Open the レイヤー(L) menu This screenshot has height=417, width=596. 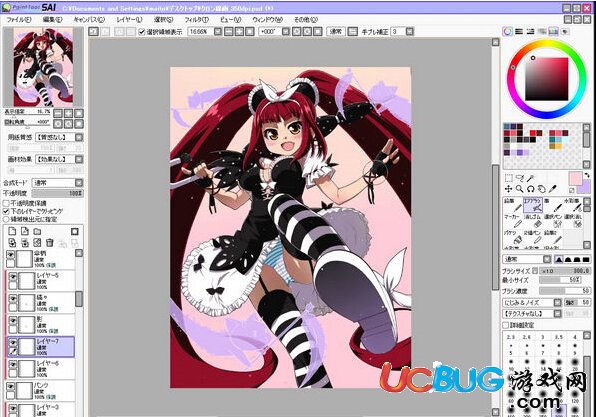pos(129,19)
